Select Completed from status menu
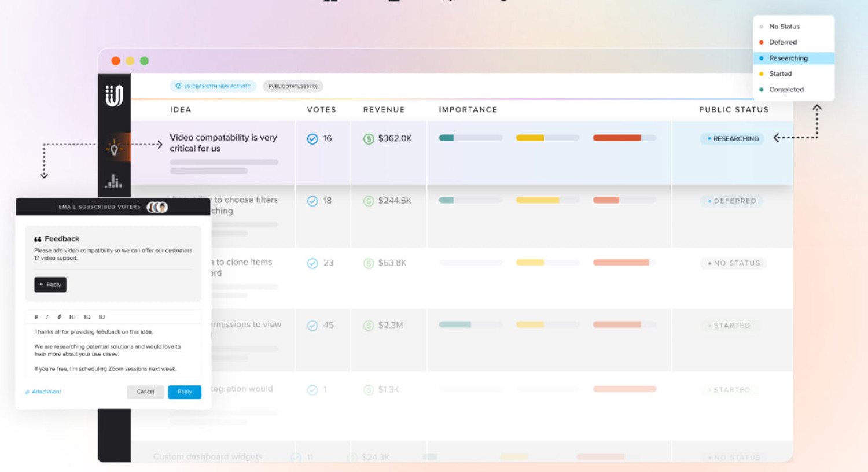This screenshot has height=472, width=868. click(786, 90)
